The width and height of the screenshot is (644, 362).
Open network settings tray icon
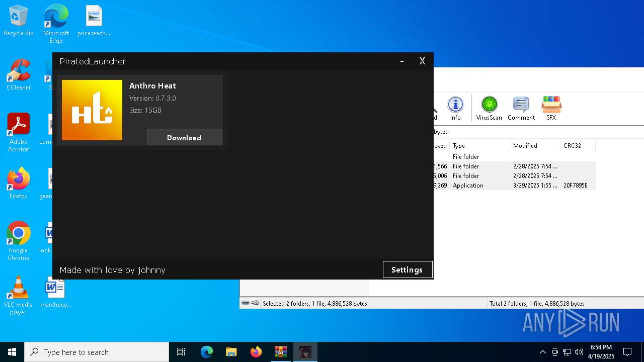tap(567, 352)
